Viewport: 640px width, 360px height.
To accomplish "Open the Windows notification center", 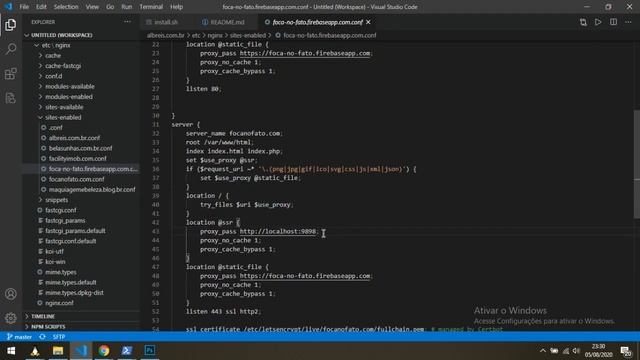I will coord(625,351).
